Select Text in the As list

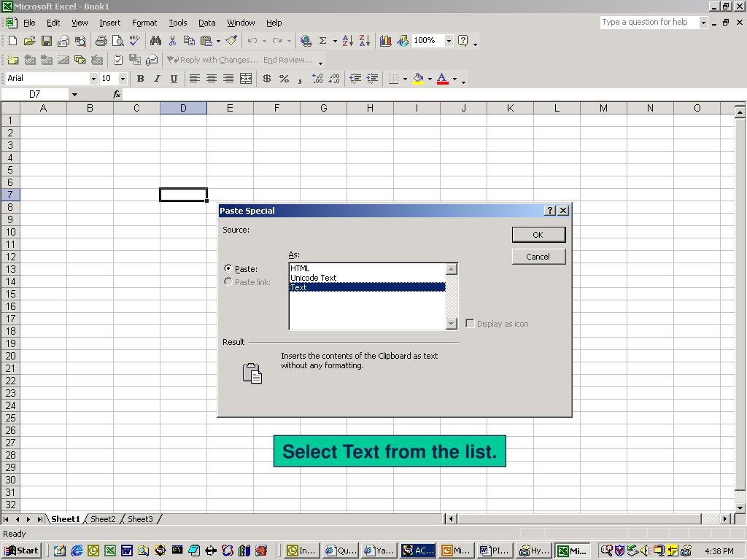coord(368,287)
